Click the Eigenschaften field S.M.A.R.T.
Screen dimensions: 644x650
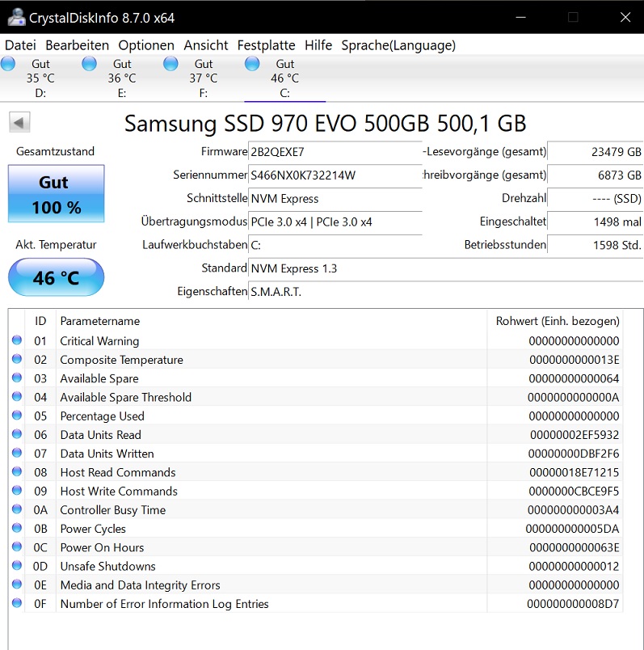pos(445,292)
